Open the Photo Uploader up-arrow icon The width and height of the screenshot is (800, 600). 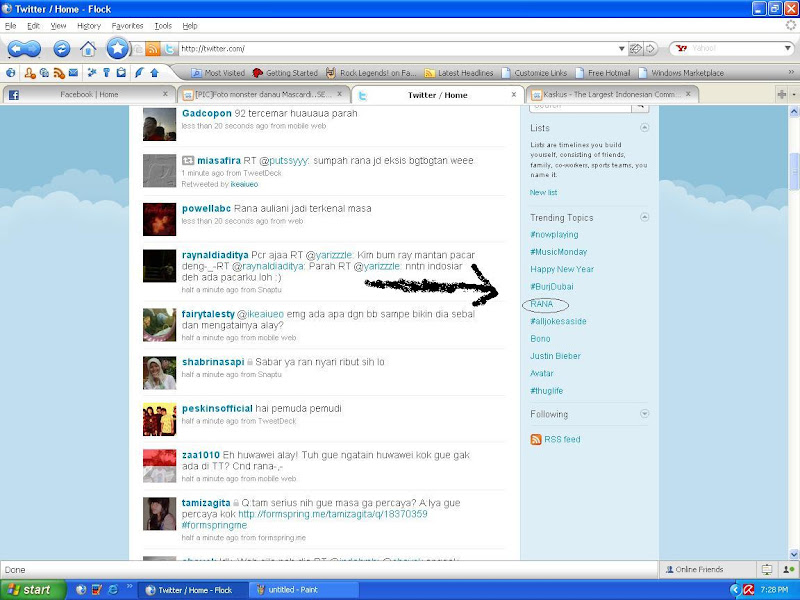pyautogui.click(x=154, y=73)
